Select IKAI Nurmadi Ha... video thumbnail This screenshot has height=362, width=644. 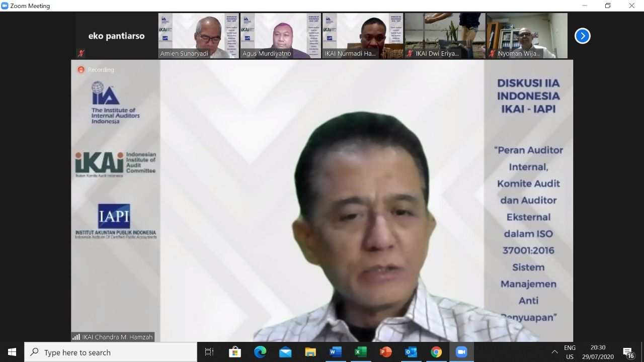pyautogui.click(x=362, y=36)
